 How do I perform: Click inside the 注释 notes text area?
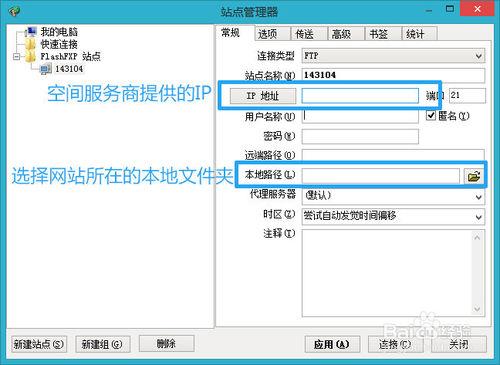387,273
